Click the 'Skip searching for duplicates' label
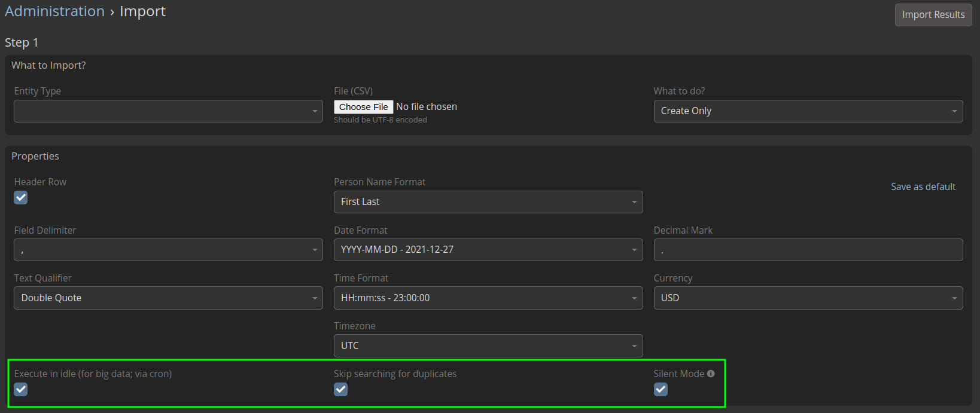Screen dimensions: 980x413 395,374
